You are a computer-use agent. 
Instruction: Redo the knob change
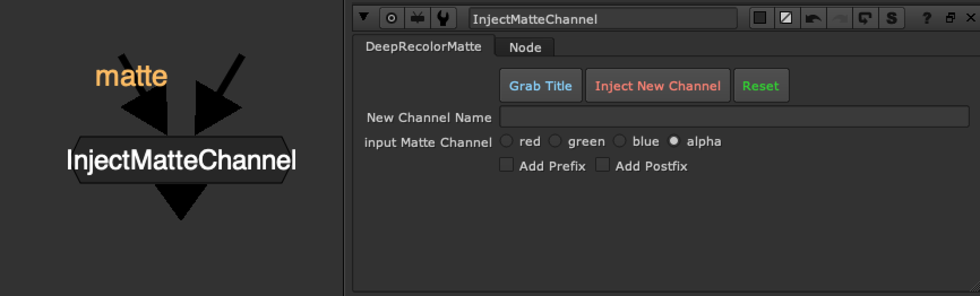839,18
